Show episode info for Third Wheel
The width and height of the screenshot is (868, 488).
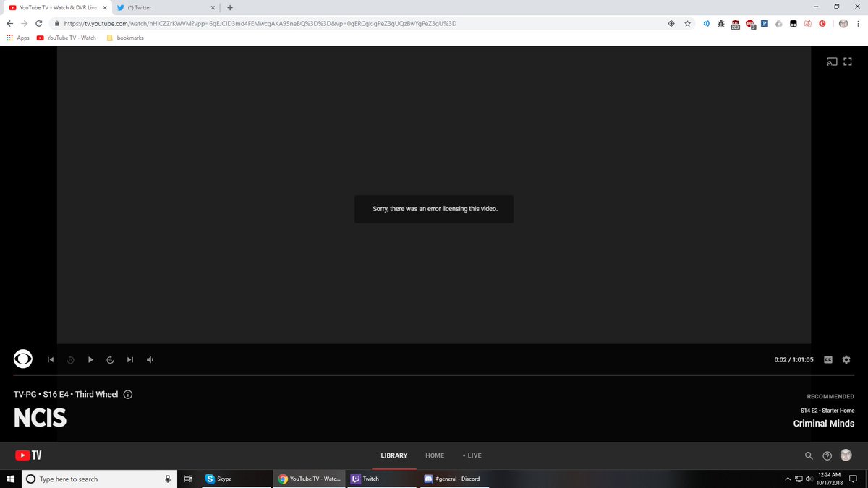click(128, 394)
